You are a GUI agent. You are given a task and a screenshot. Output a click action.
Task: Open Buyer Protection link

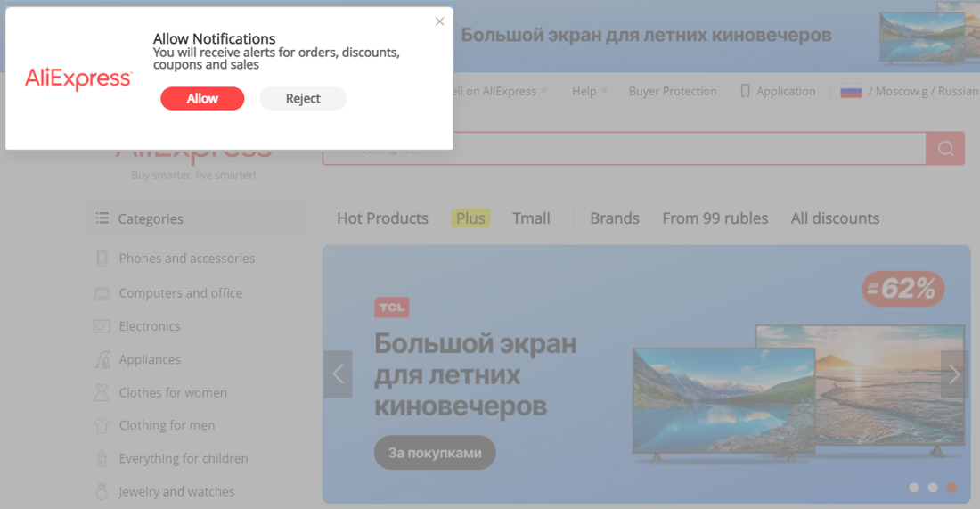coord(673,91)
